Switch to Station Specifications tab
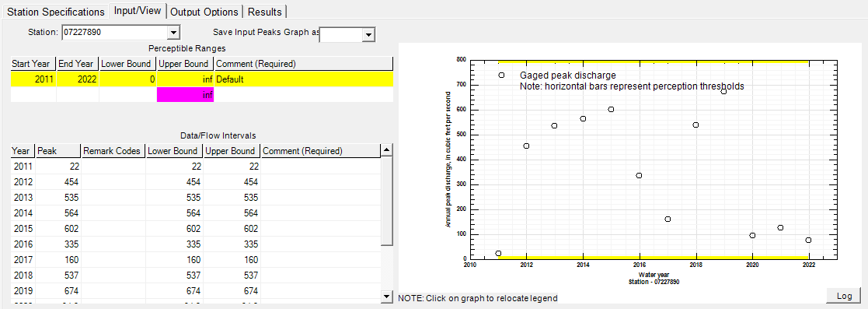This screenshot has height=309, width=868. tap(56, 11)
